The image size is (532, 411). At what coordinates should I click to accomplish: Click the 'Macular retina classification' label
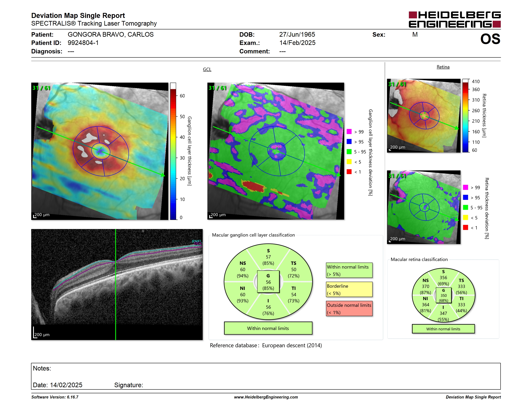pos(419,259)
